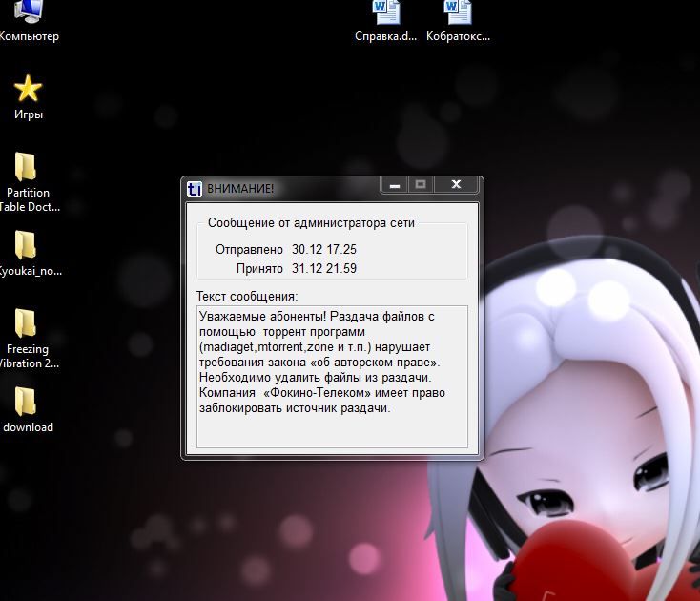Click inside the message text box
Viewport: 700px width, 601px height.
click(x=332, y=377)
